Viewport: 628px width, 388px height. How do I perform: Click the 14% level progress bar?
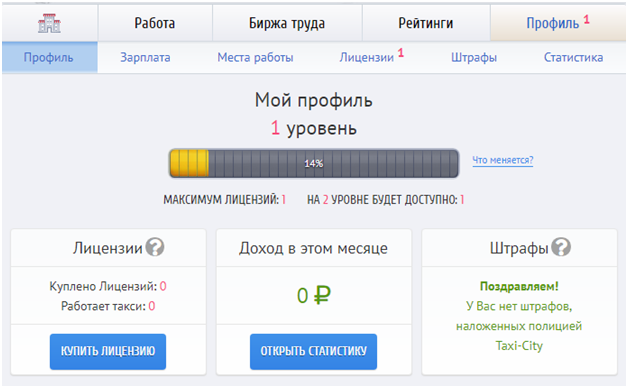coord(314,163)
